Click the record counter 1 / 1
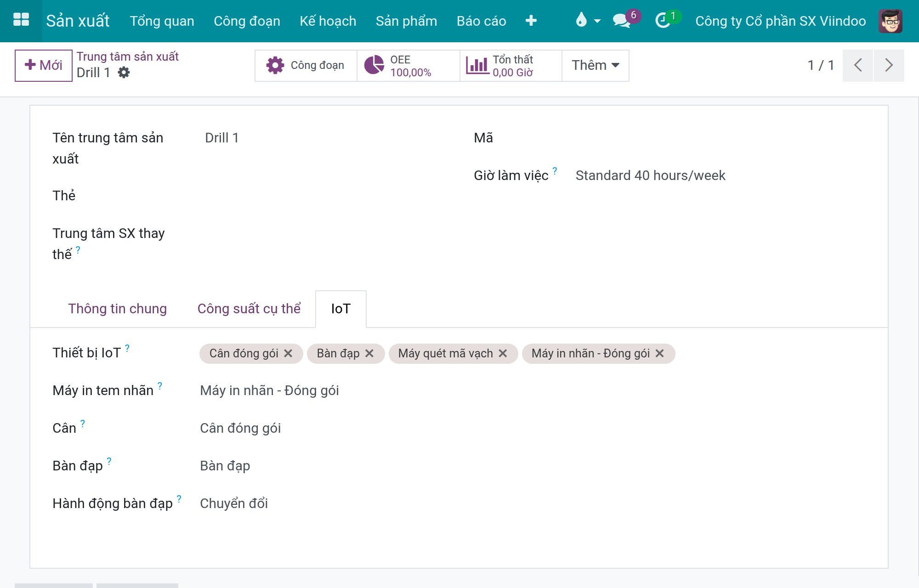Viewport: 919px width, 588px height. [x=821, y=66]
